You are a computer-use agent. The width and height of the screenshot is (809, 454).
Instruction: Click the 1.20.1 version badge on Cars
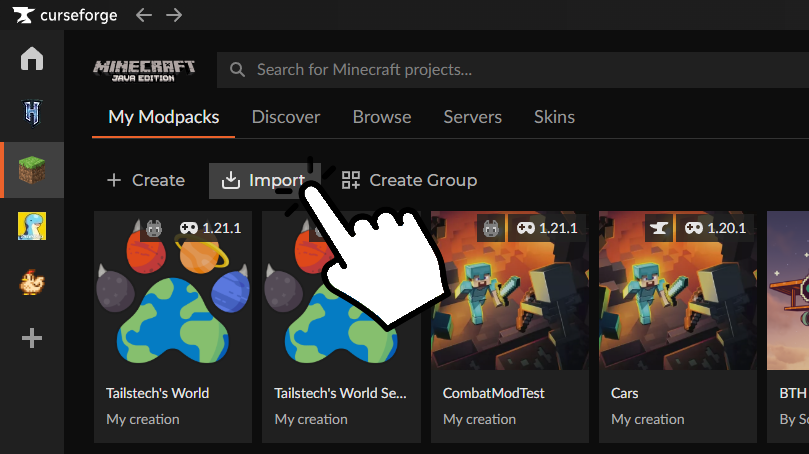click(715, 228)
